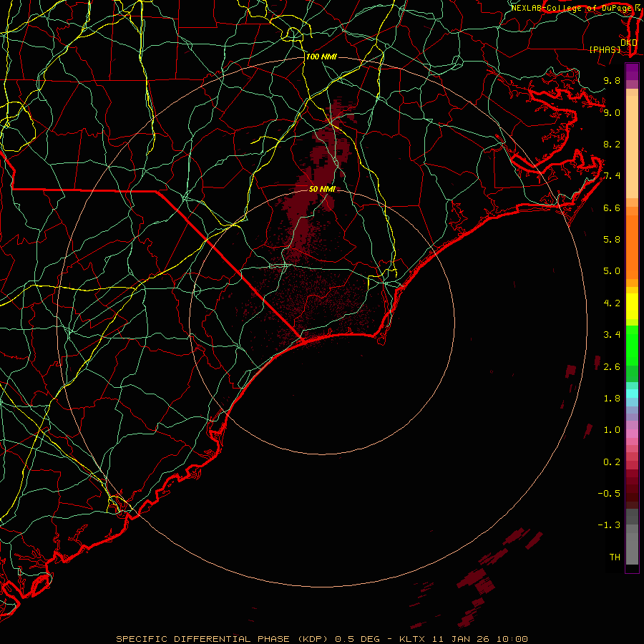Pick the bright yellow color bar segment
644x644 pixels.
tap(632, 306)
